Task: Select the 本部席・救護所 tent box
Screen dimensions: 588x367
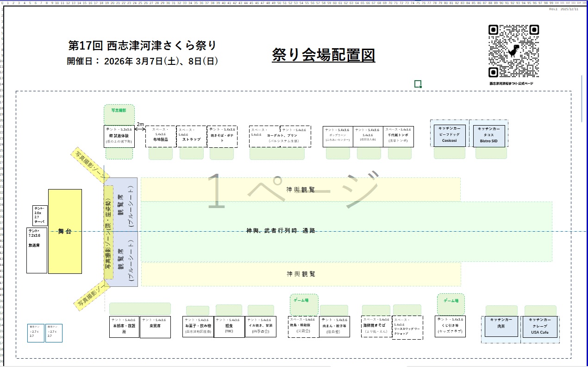Action: tap(124, 327)
